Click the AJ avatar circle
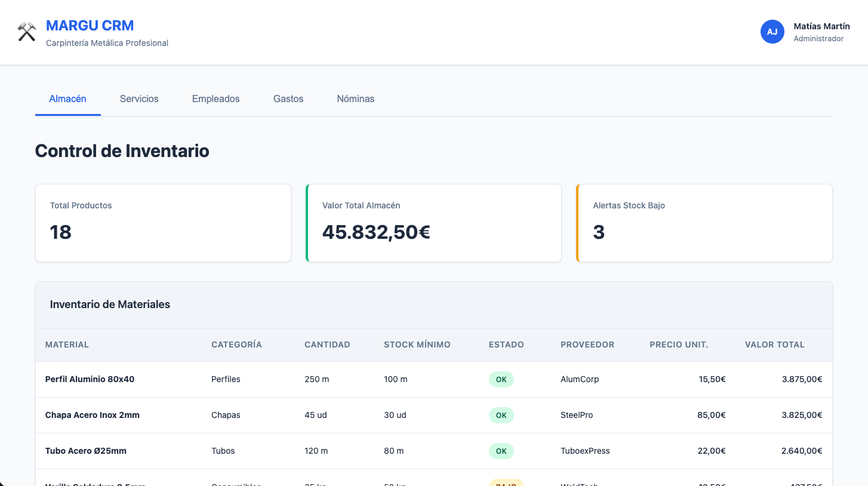The width and height of the screenshot is (868, 486). click(x=772, y=32)
